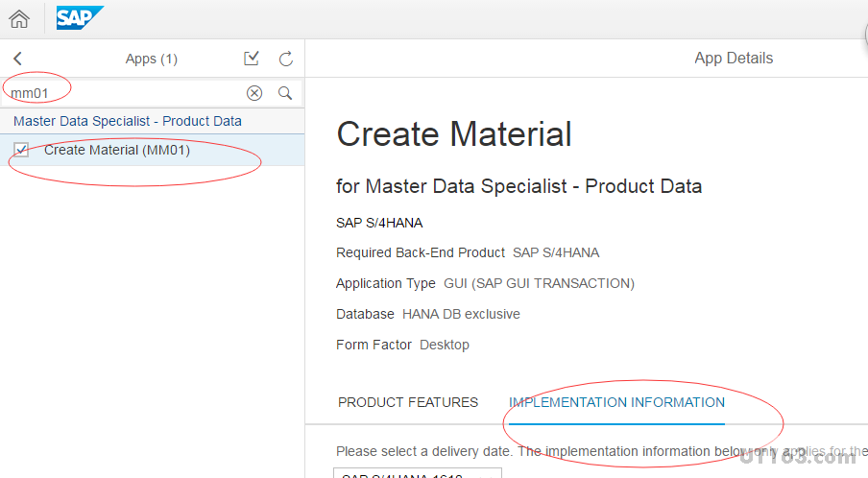Toggle multi-select mode icon in Apps header
The image size is (868, 478).
coord(252,59)
